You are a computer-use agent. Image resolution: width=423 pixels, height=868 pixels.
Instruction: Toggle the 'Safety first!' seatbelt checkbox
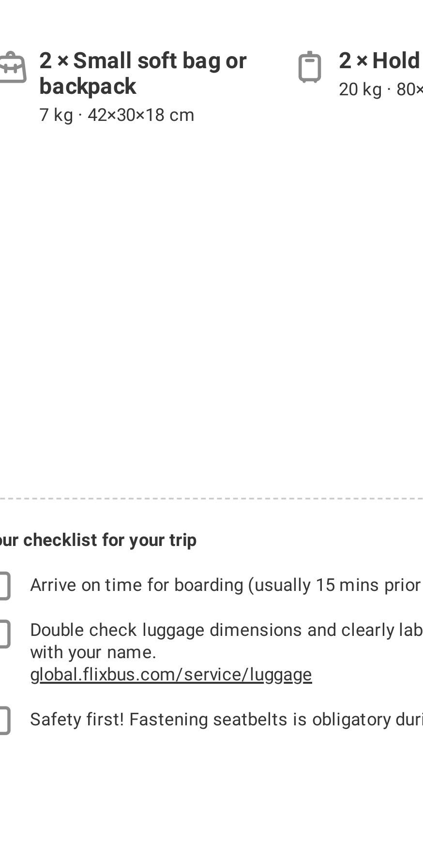[4, 720]
